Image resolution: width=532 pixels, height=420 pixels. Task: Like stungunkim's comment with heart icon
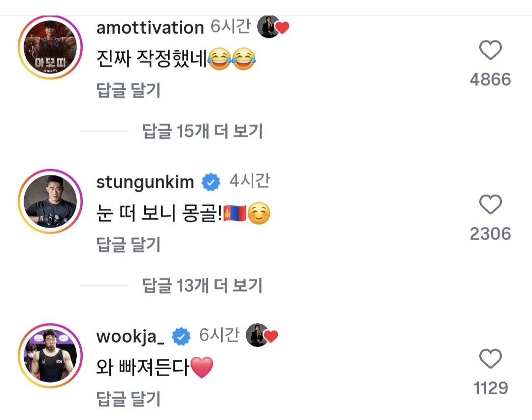pyautogui.click(x=490, y=205)
